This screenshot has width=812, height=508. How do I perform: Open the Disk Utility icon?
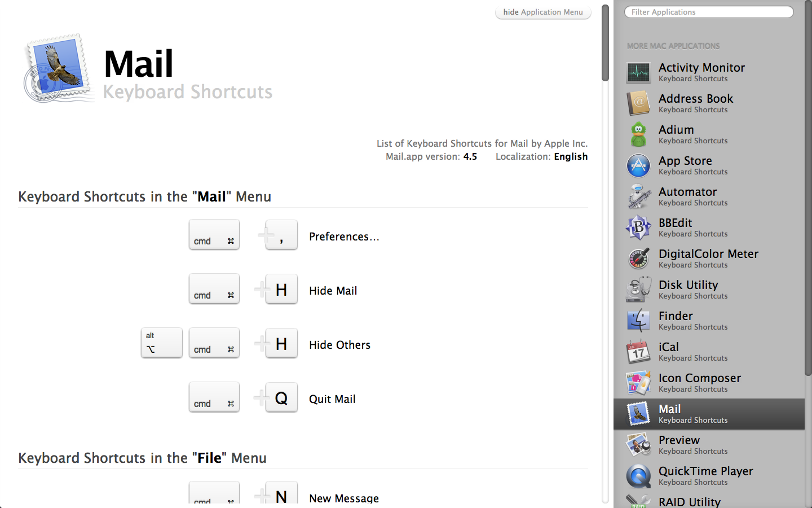638,290
